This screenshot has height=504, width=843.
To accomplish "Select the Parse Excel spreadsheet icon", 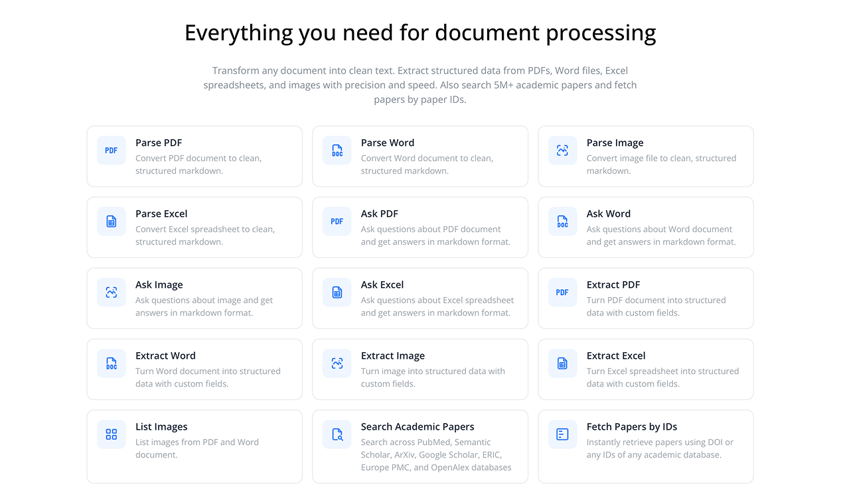I will point(111,221).
